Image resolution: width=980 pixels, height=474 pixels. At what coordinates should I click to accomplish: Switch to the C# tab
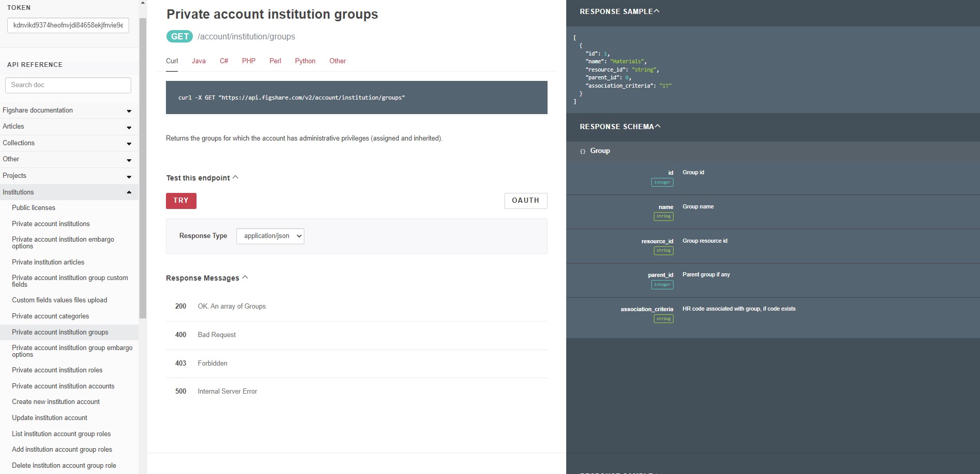224,61
